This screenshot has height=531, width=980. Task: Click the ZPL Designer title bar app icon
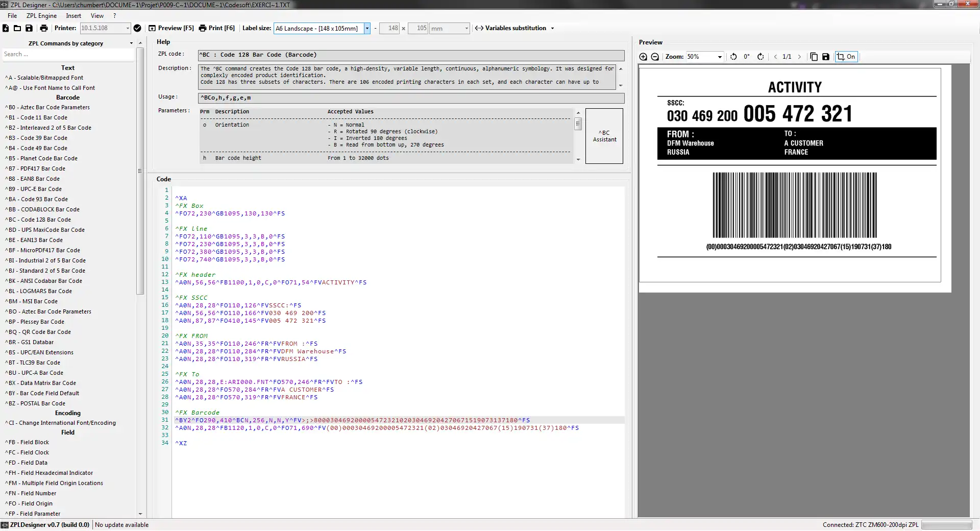[x=5, y=5]
